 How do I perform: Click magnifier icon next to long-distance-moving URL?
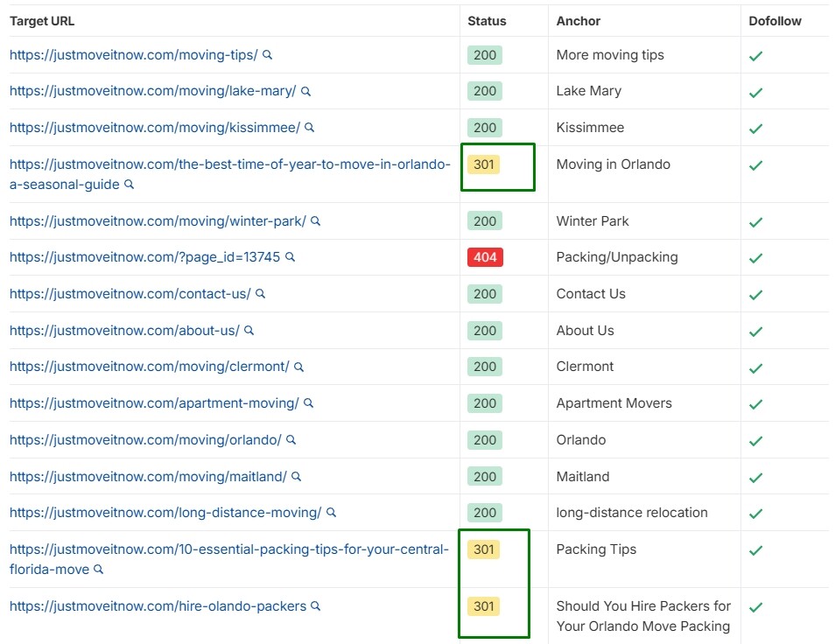click(x=331, y=513)
